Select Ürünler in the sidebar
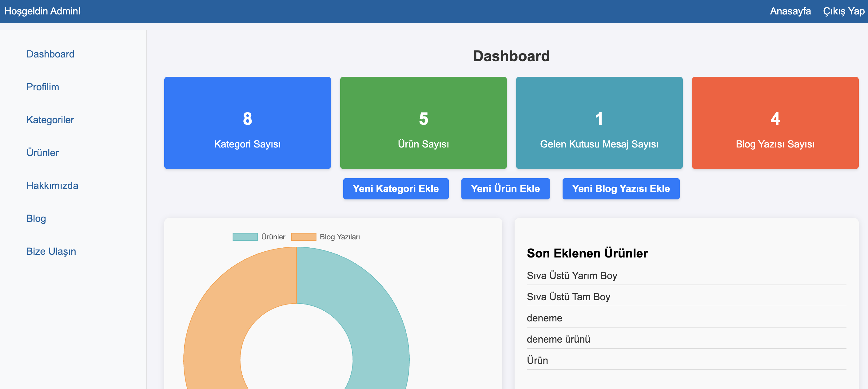Image resolution: width=868 pixels, height=389 pixels. point(42,153)
